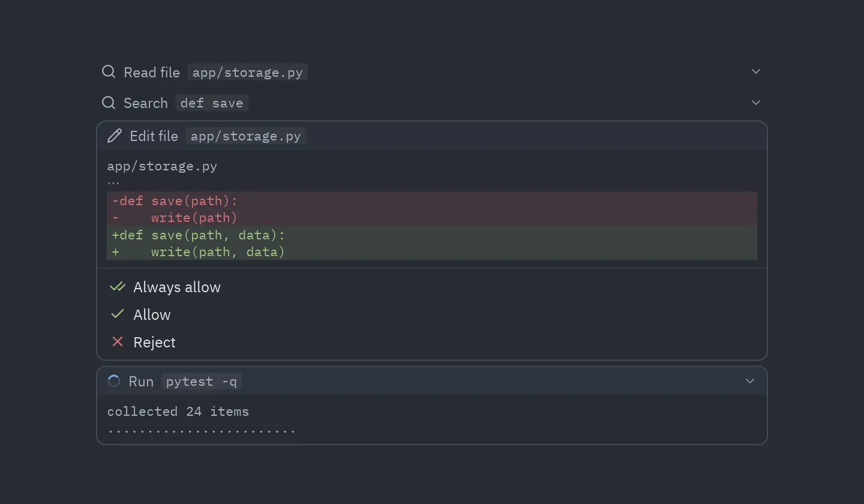
Task: Click the loading spinner beside Run
Action: (x=113, y=381)
